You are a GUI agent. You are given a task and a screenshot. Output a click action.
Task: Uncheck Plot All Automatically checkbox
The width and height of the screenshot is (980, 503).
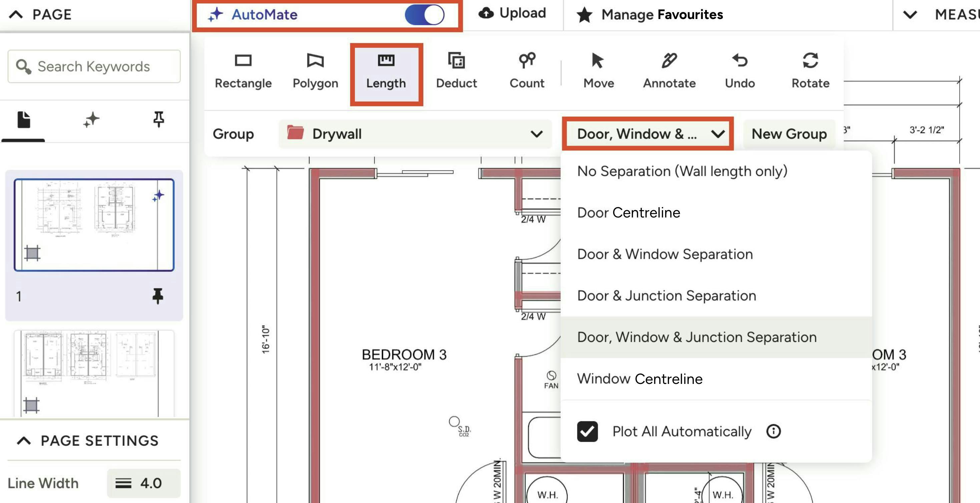point(587,431)
